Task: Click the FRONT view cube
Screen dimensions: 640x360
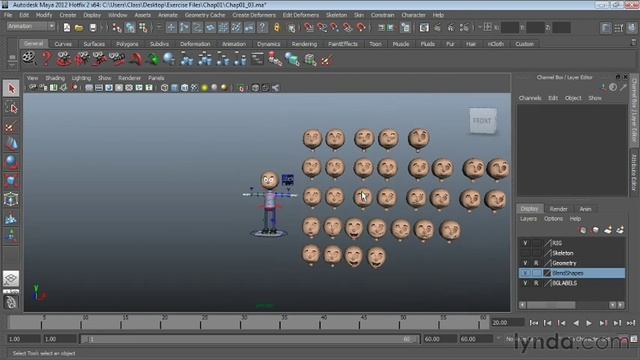Action: pos(483,121)
